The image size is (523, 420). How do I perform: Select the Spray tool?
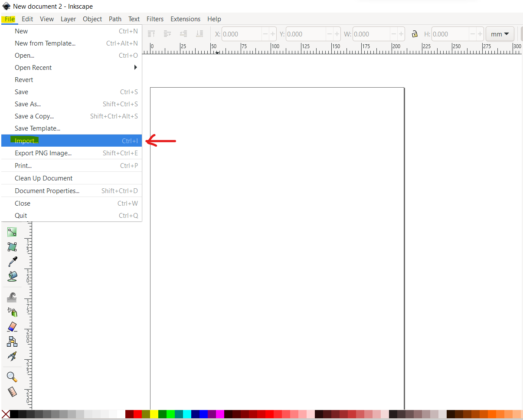(x=12, y=312)
